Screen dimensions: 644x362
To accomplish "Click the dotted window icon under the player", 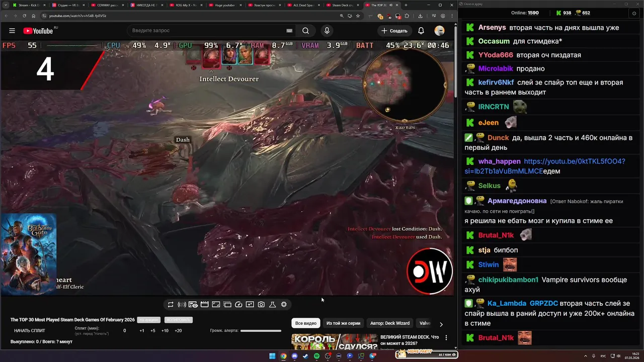I will point(227,305).
